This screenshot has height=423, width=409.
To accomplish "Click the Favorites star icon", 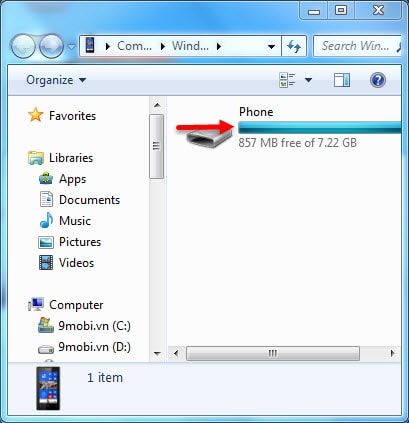I will click(x=36, y=115).
